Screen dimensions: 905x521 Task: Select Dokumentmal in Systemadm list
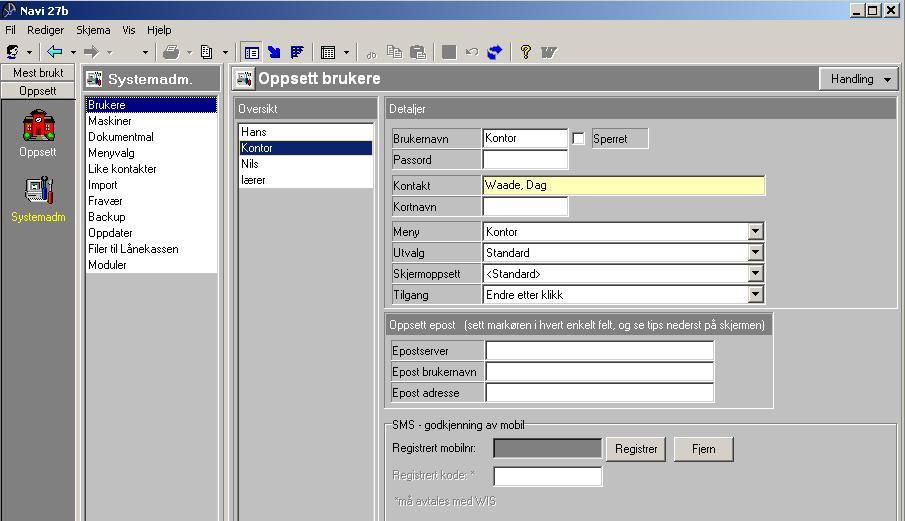click(x=151, y=137)
